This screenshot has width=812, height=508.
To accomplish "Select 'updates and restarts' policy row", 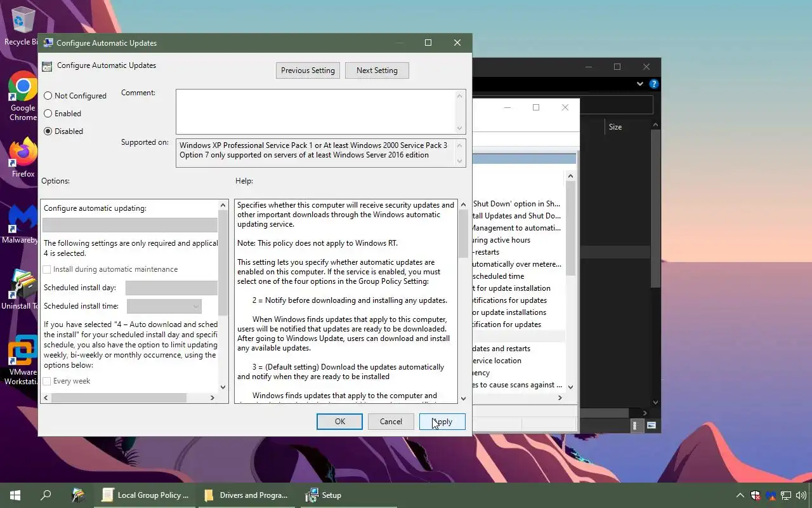I will (517, 349).
